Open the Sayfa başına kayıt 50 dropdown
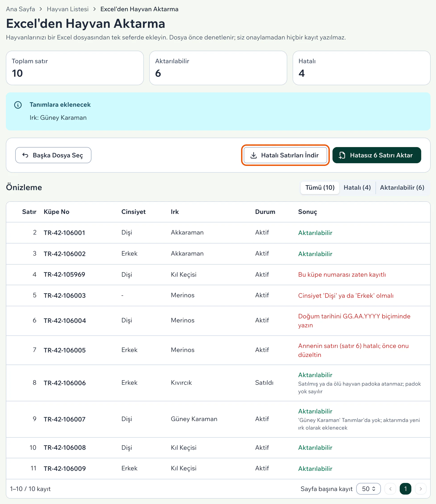This screenshot has width=436, height=504. (368, 489)
